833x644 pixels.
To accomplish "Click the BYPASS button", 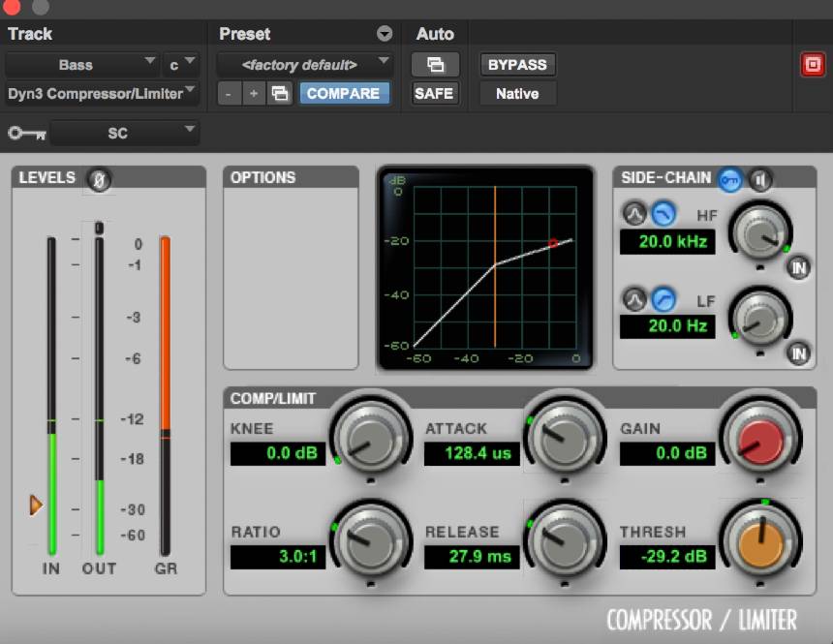I will coord(517,65).
